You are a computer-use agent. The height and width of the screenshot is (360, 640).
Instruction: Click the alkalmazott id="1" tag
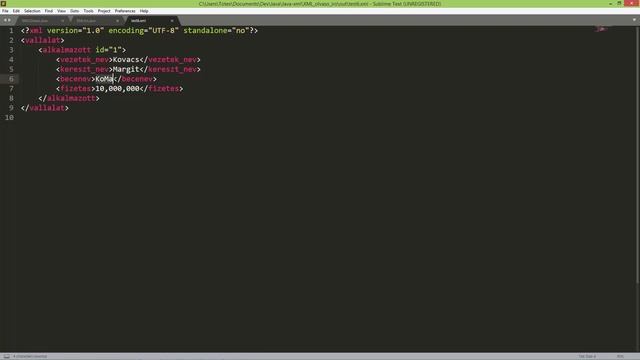tap(82, 50)
